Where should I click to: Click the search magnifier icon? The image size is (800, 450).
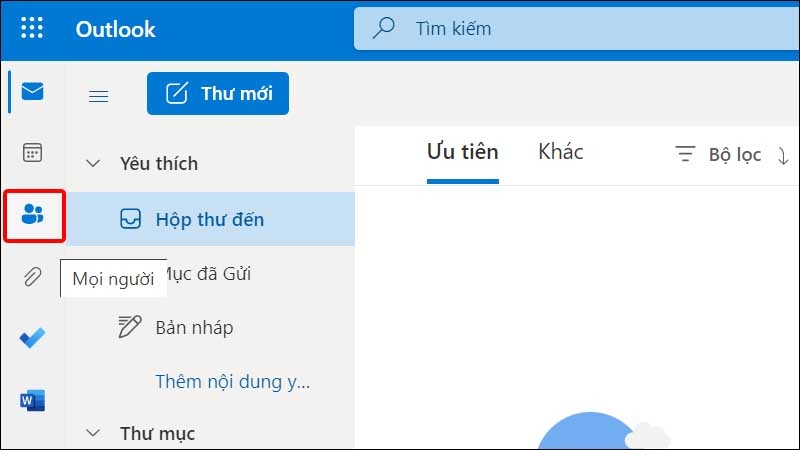coord(384,28)
